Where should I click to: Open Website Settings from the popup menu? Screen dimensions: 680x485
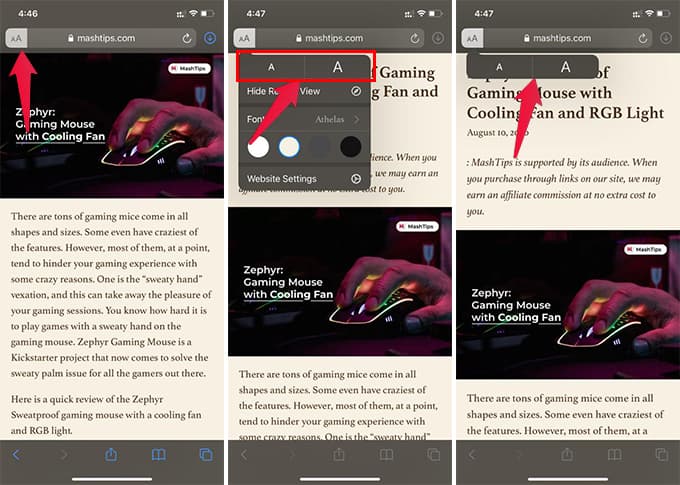304,179
